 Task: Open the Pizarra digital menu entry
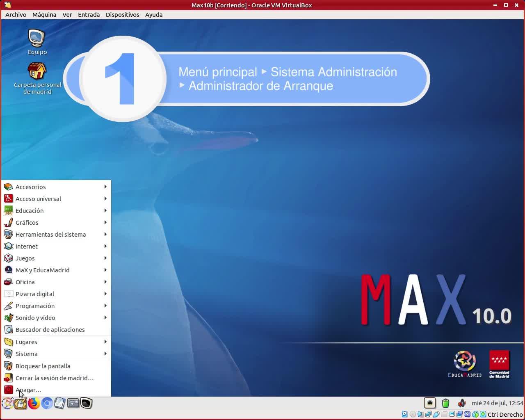pos(56,294)
